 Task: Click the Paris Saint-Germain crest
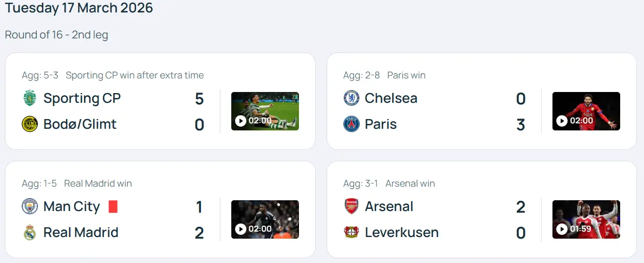pyautogui.click(x=351, y=124)
